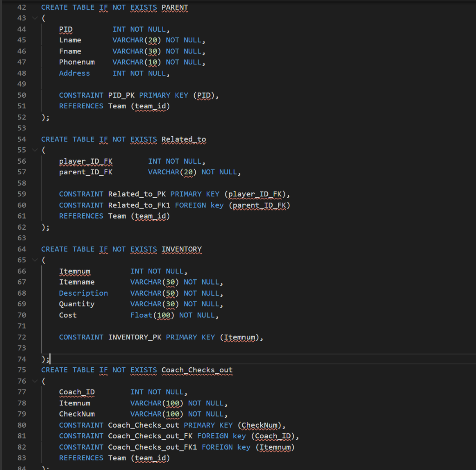Place cursor on player_ID_FK column name

click(86, 161)
